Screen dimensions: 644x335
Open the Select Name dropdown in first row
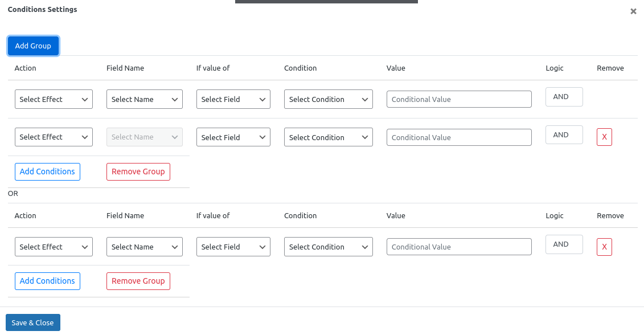[144, 99]
